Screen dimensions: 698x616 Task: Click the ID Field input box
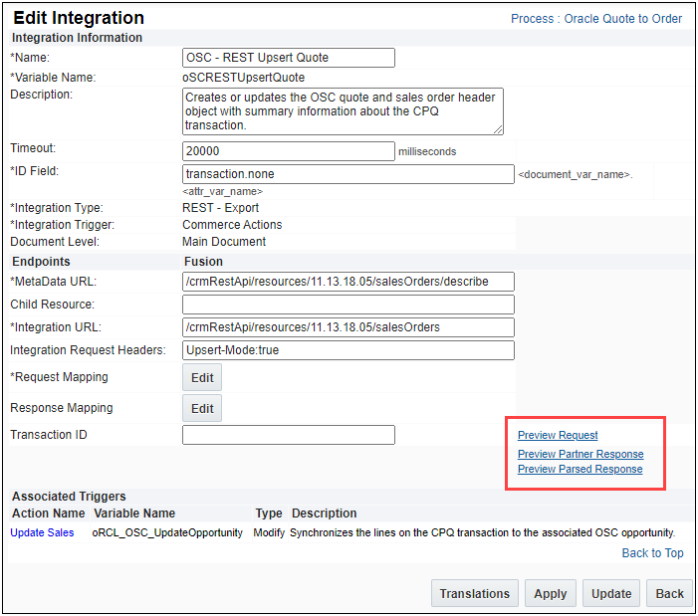[x=349, y=174]
